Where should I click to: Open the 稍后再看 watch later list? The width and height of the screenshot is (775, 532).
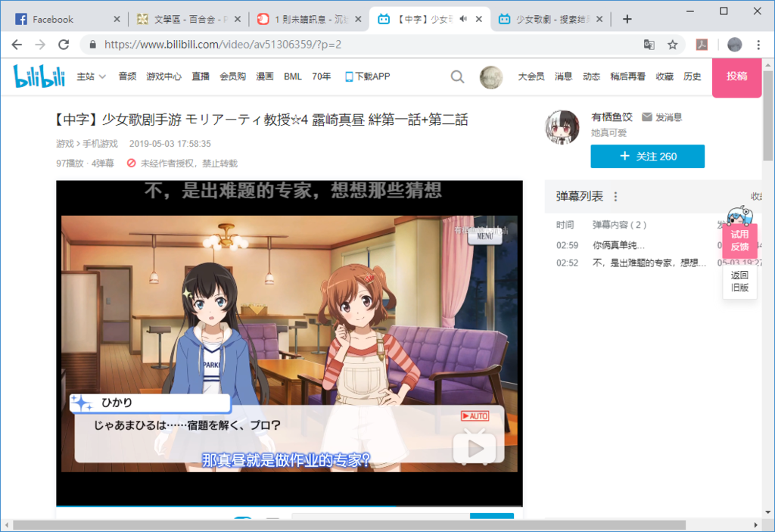click(627, 76)
